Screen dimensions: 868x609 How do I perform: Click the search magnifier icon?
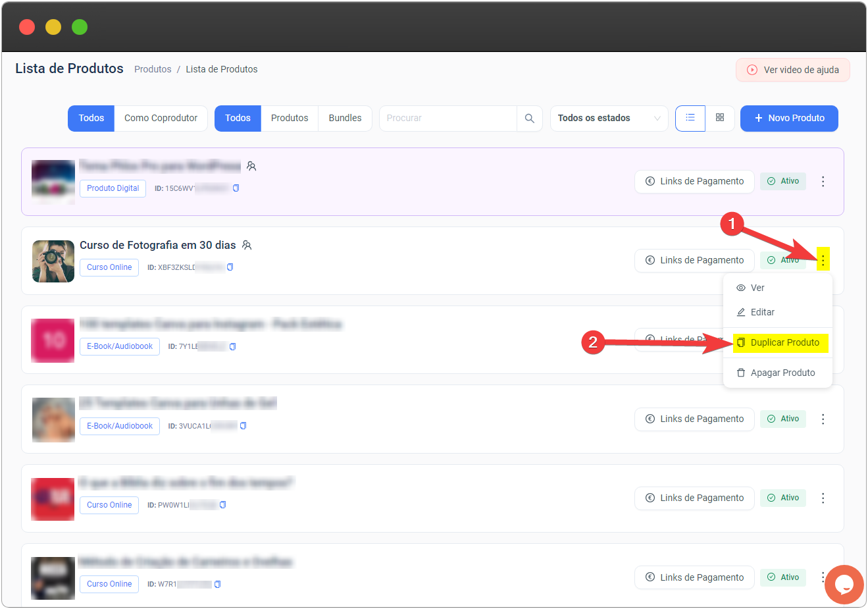[x=529, y=119]
